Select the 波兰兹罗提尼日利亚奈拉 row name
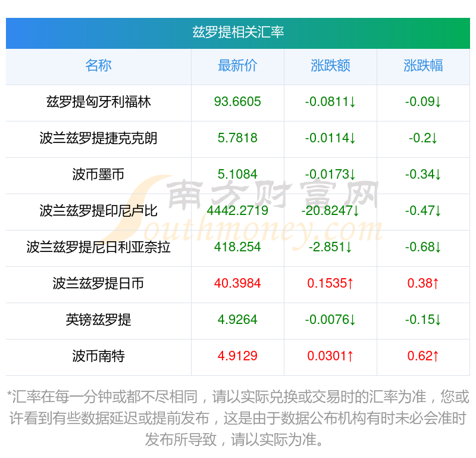This screenshot has height=458, width=476. pyautogui.click(x=98, y=247)
